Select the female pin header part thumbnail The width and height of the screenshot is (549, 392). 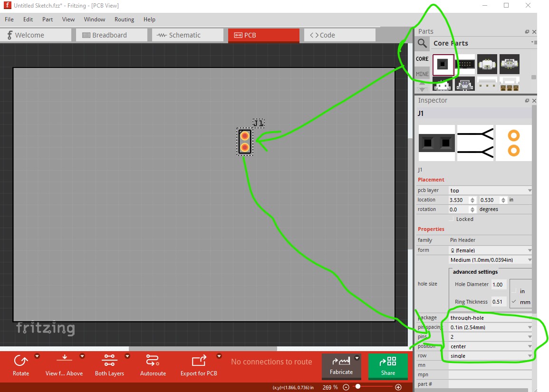[443, 65]
